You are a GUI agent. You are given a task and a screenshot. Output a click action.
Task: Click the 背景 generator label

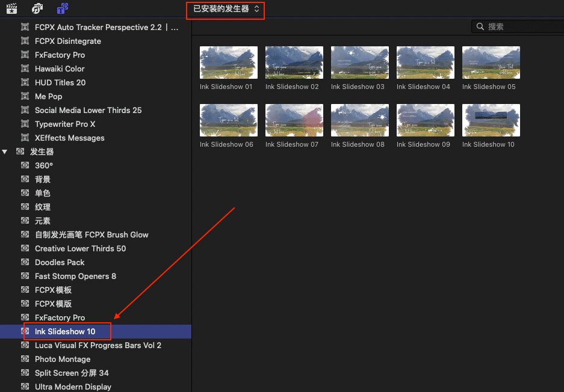click(x=43, y=179)
